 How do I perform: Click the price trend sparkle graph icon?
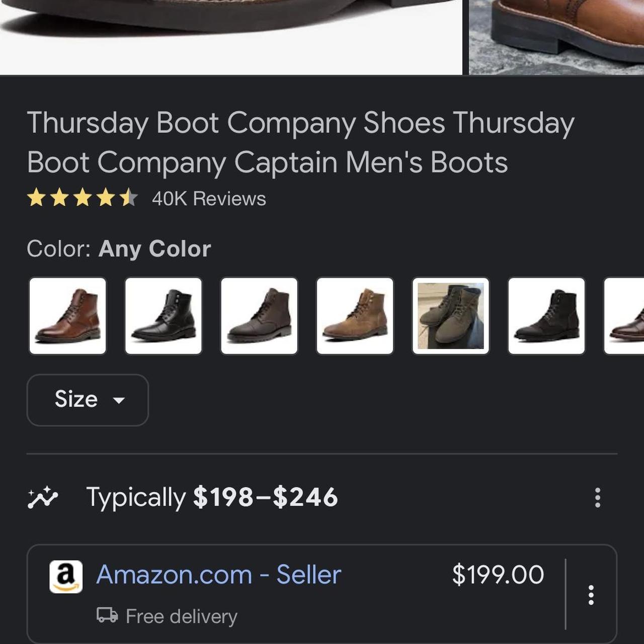point(43,498)
